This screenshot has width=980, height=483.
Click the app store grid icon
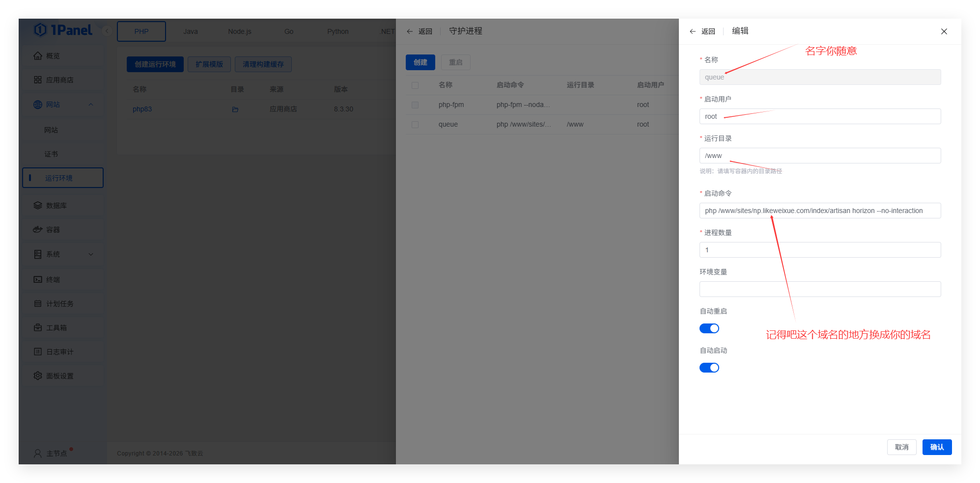(x=38, y=80)
